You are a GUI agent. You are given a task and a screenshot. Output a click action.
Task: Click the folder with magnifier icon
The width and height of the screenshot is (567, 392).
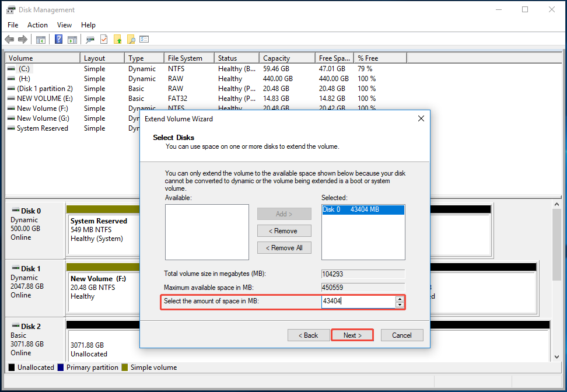(x=131, y=40)
